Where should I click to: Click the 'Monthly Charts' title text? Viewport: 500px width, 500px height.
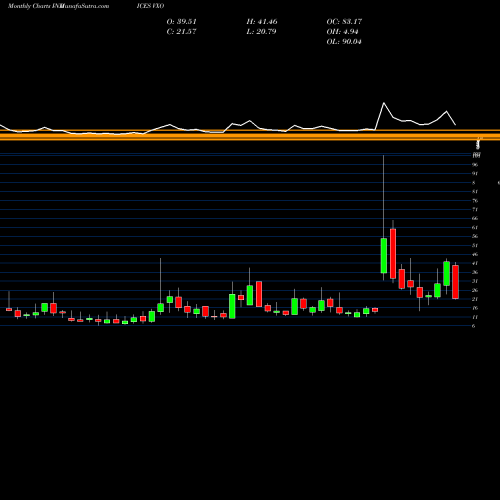click(29, 6)
